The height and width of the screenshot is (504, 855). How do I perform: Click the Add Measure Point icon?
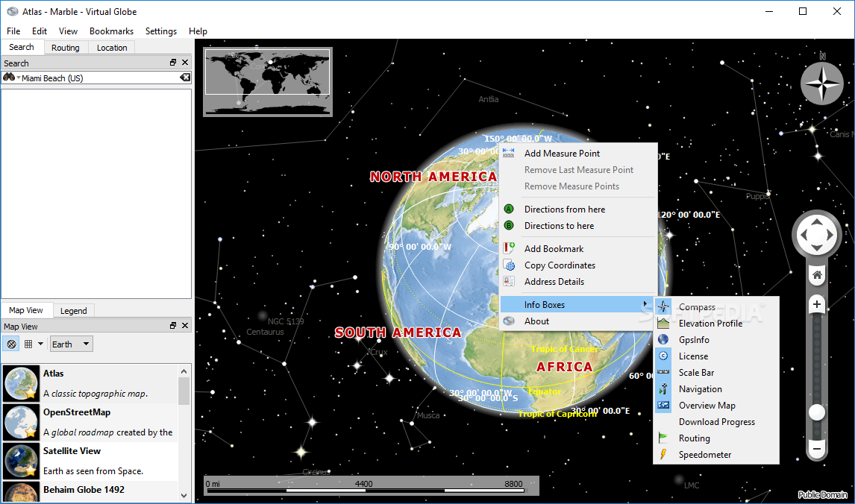click(508, 153)
